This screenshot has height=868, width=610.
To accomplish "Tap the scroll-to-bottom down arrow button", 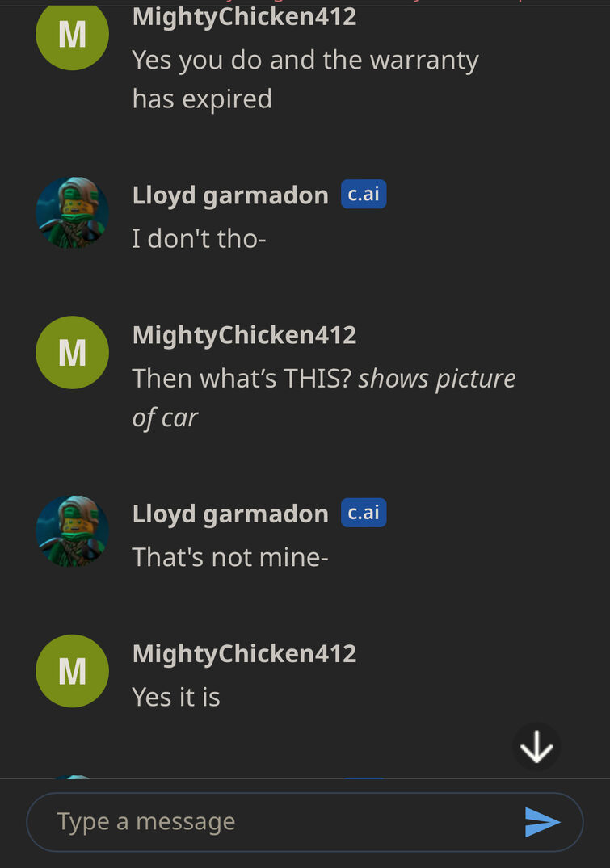I will (x=536, y=747).
